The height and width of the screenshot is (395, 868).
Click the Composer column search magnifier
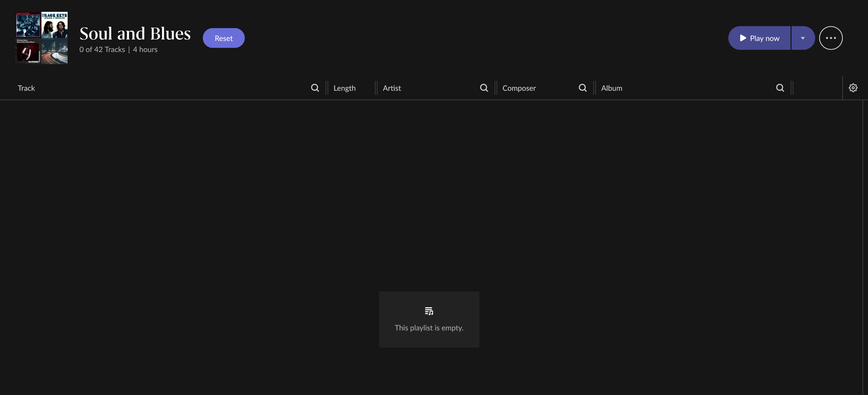[x=583, y=88]
